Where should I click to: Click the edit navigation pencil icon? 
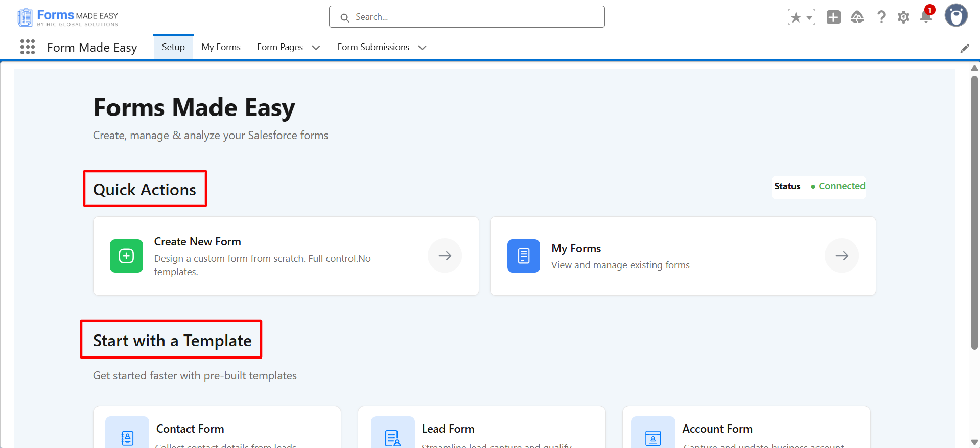[x=965, y=48]
